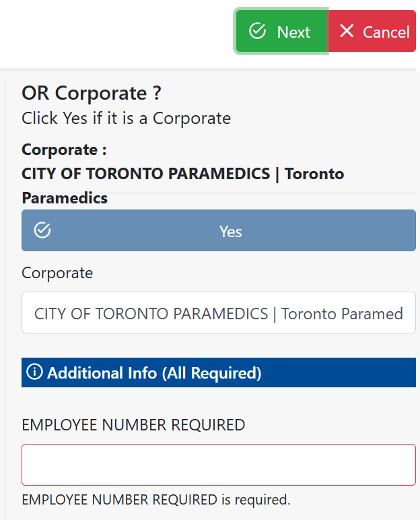Click the bold 'Corporate :' label
The height and width of the screenshot is (520, 420).
[64, 150]
